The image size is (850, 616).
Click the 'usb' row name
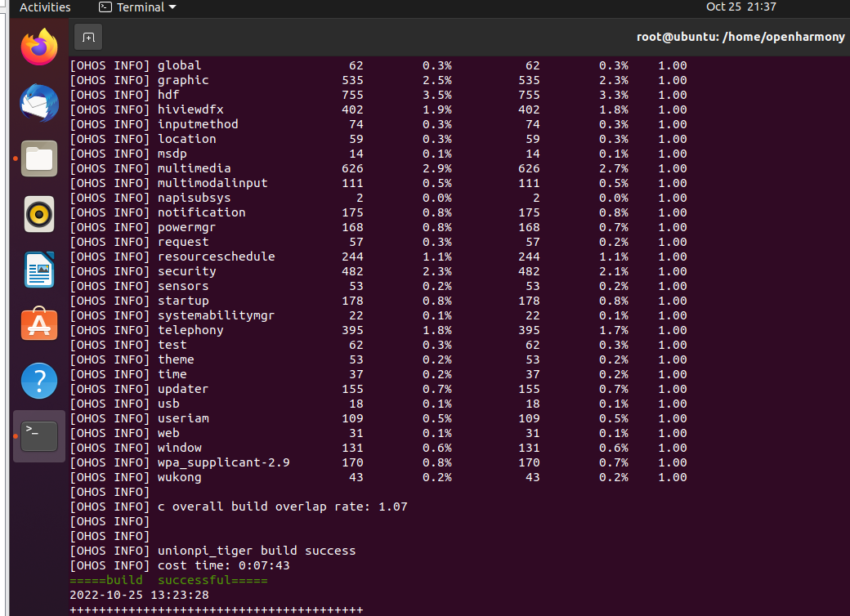[x=168, y=404]
